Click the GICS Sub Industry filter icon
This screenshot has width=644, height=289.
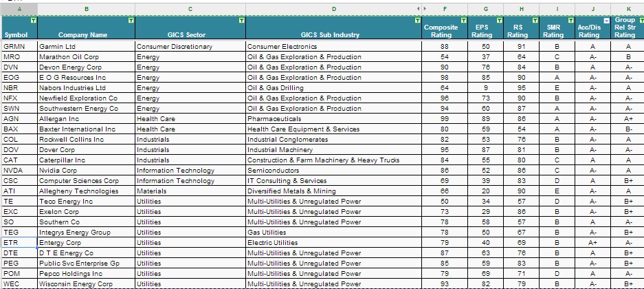418,21
